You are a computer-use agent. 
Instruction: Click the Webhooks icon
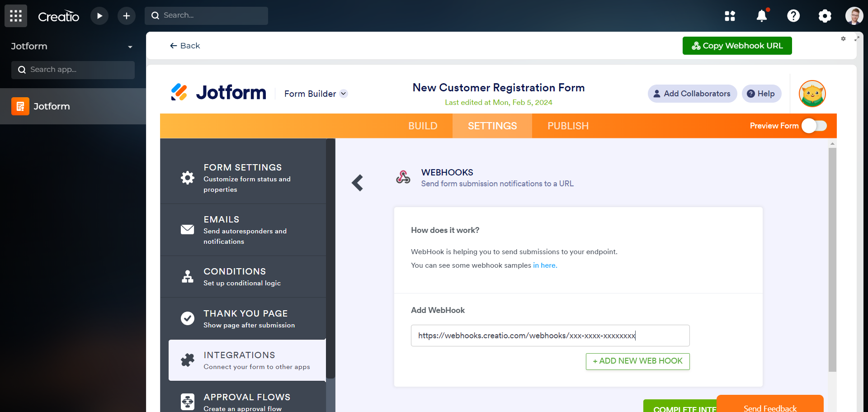tap(403, 177)
